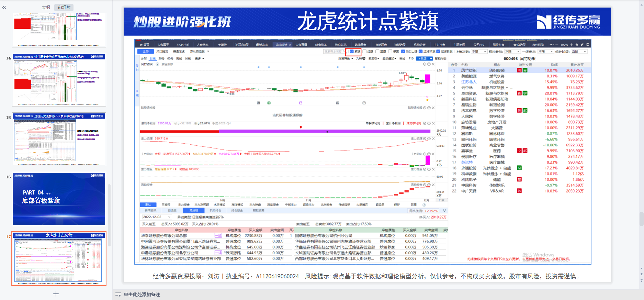
Task: Uncheck the 紫旗 checkbox
Action: [x=352, y=52]
